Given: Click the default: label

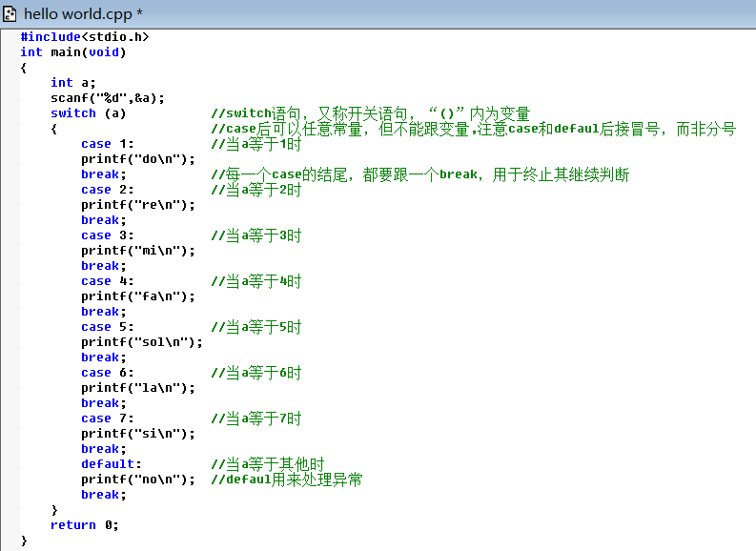Looking at the screenshot, I should pos(112,464).
